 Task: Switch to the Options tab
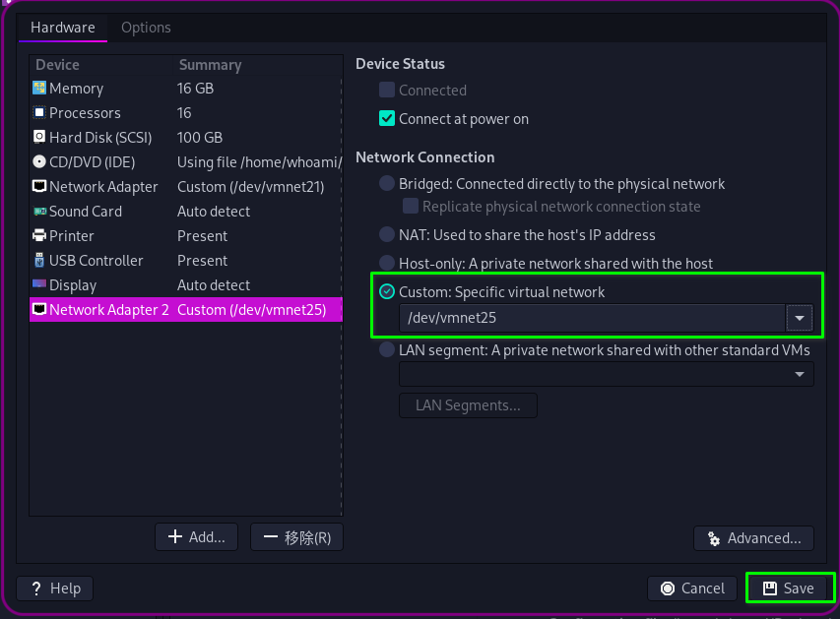[146, 28]
